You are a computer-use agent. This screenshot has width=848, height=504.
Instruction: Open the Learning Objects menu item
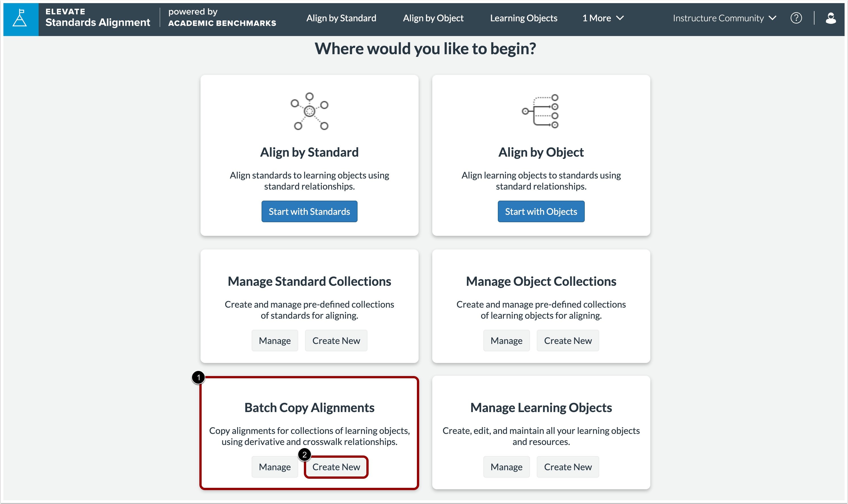tap(523, 18)
